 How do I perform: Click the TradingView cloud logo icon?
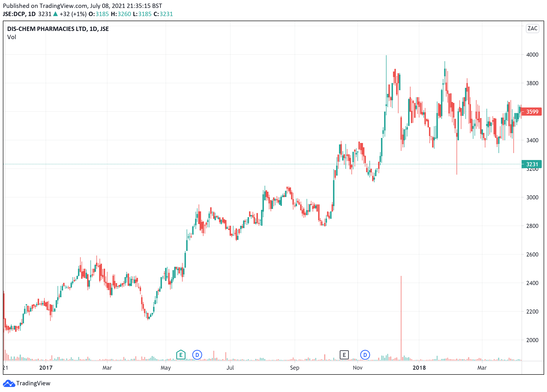pyautogui.click(x=9, y=383)
